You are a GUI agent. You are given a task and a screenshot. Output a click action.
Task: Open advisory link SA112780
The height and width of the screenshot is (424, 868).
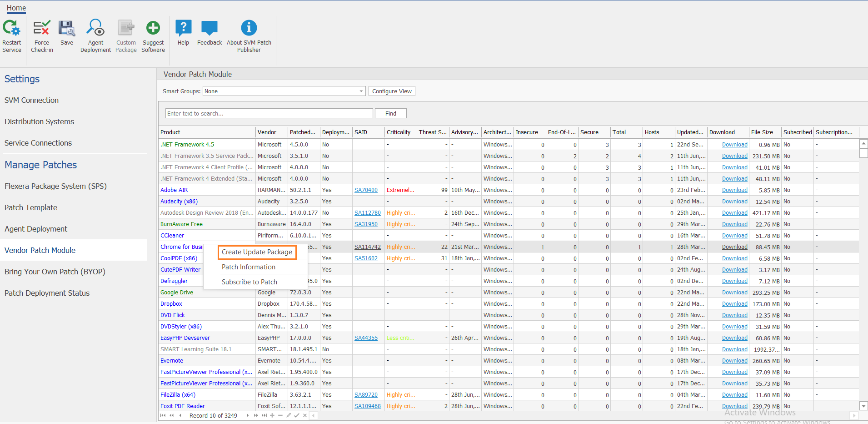tap(368, 213)
